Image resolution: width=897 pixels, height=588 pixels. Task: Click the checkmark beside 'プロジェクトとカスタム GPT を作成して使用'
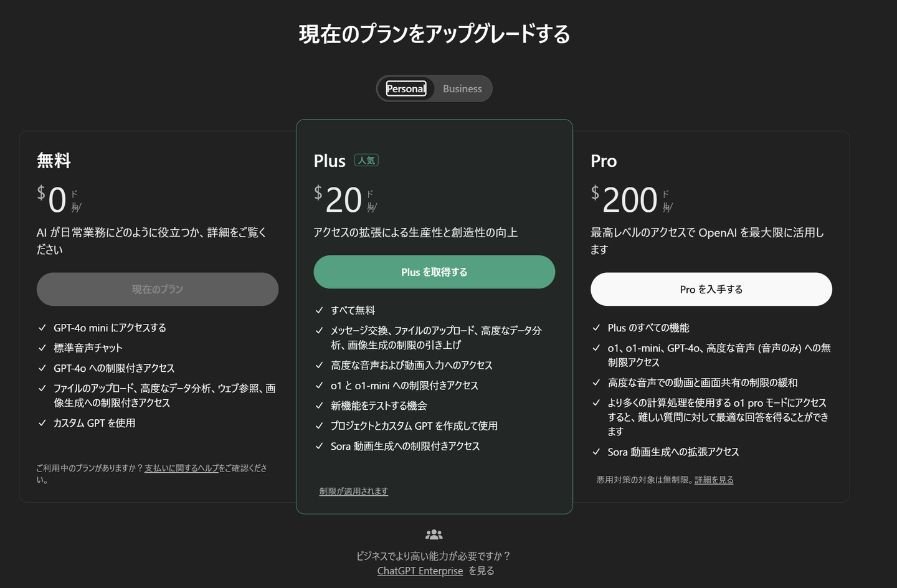tap(320, 426)
